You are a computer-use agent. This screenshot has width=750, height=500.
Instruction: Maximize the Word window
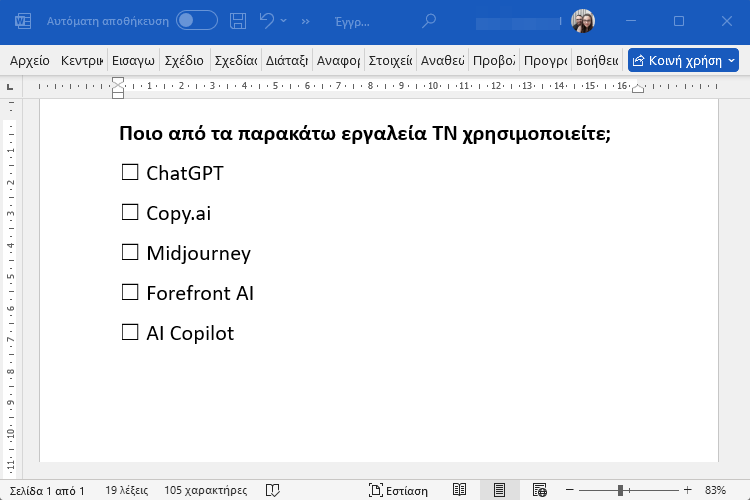click(679, 21)
